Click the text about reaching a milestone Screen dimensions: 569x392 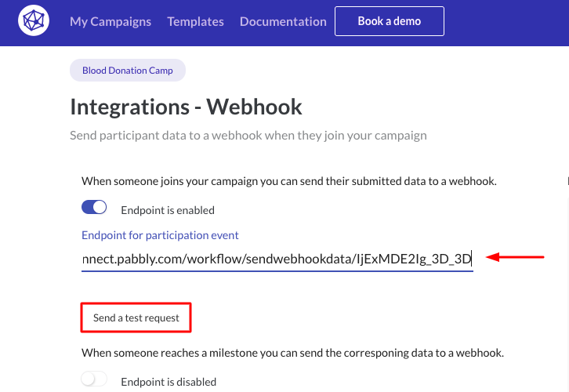(x=292, y=353)
